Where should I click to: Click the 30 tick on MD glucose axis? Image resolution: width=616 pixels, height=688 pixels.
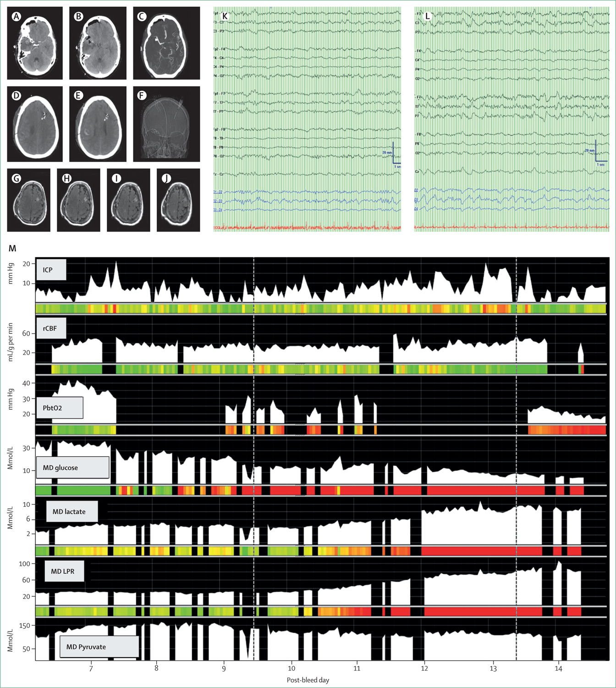coord(26,448)
